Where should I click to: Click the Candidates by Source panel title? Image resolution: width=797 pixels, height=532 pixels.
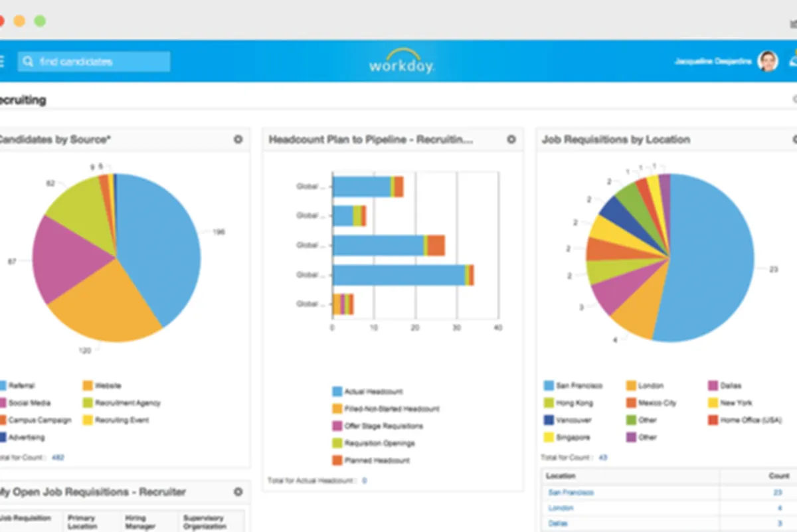click(55, 139)
